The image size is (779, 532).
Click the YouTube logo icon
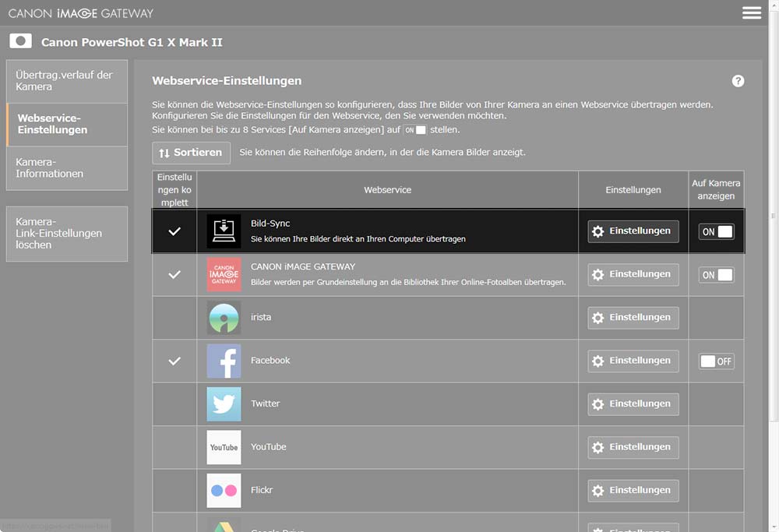(x=224, y=447)
